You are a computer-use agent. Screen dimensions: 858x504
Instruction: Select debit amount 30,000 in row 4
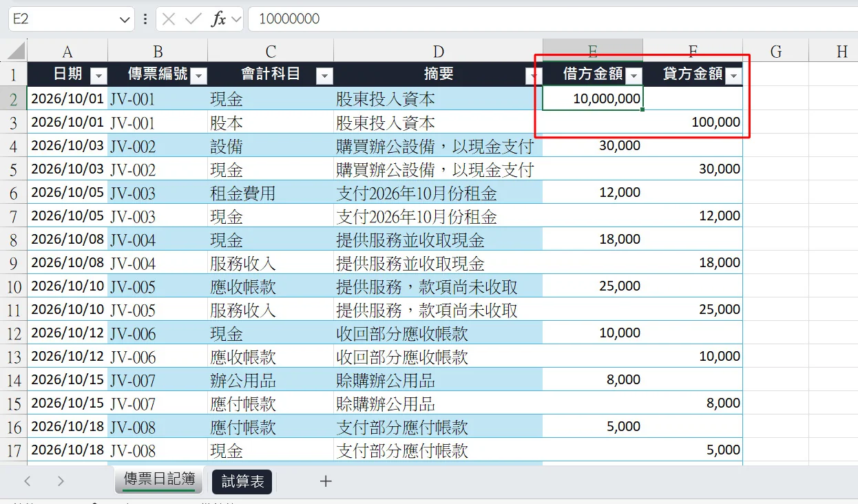[593, 146]
